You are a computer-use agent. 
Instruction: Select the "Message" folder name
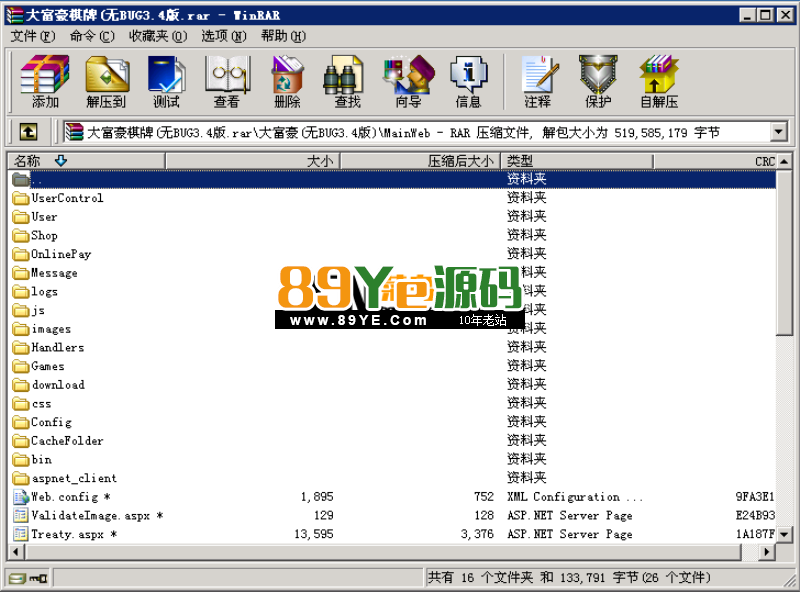pyautogui.click(x=54, y=273)
